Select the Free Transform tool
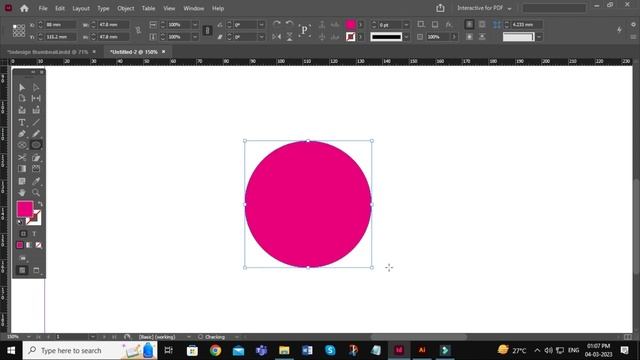This screenshot has width=640, height=360. [x=36, y=158]
